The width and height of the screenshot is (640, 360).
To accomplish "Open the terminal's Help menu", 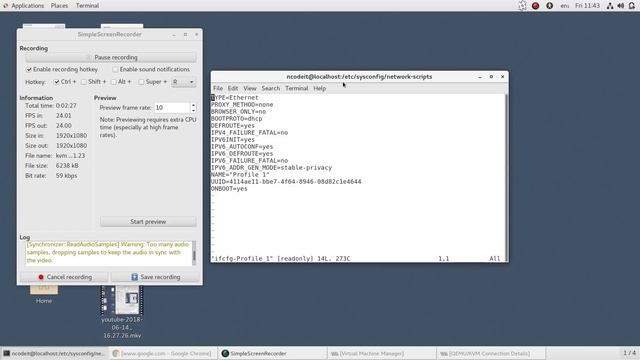I will click(x=320, y=88).
